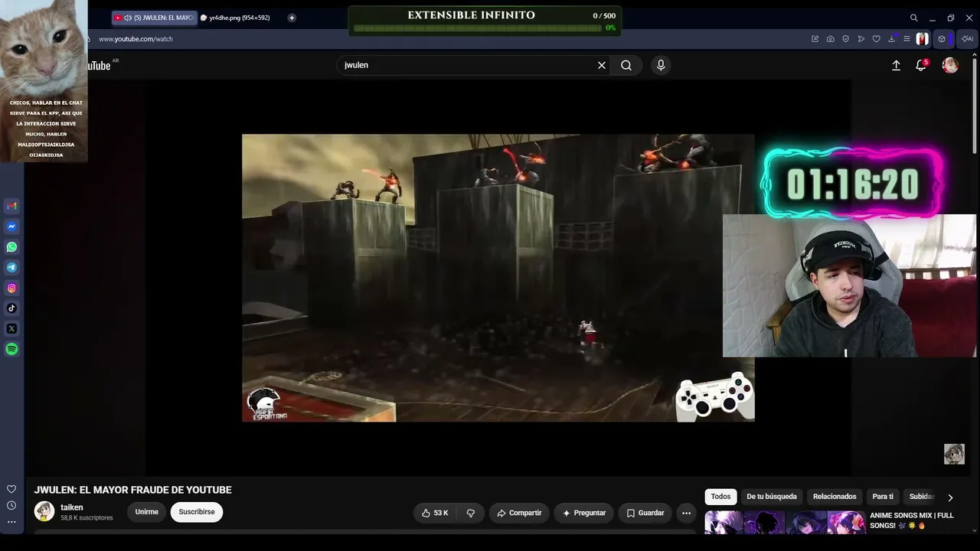Viewport: 980px width, 551px height.
Task: Click the browser tab search magnifier
Action: pyautogui.click(x=913, y=18)
